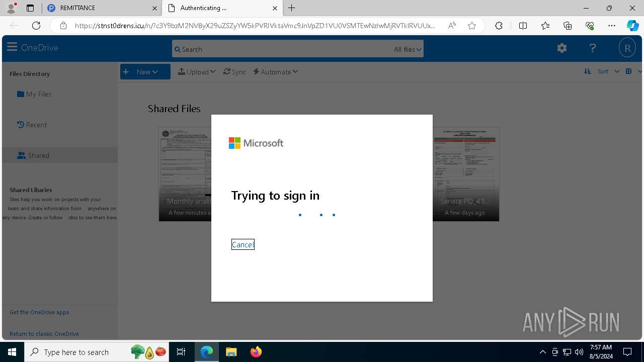The width and height of the screenshot is (644, 362).
Task: Open a new browser tab
Action: (x=292, y=8)
